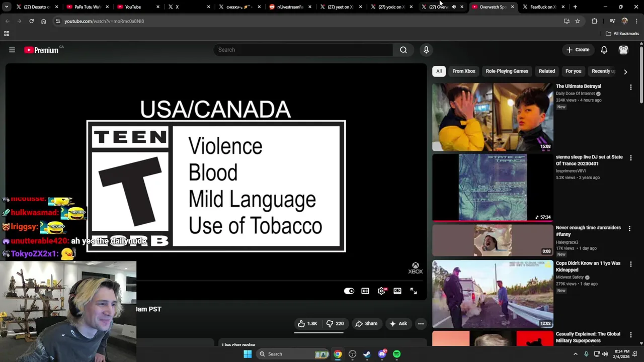Bookmark this page with the star
The image size is (644, 362).
pyautogui.click(x=578, y=21)
